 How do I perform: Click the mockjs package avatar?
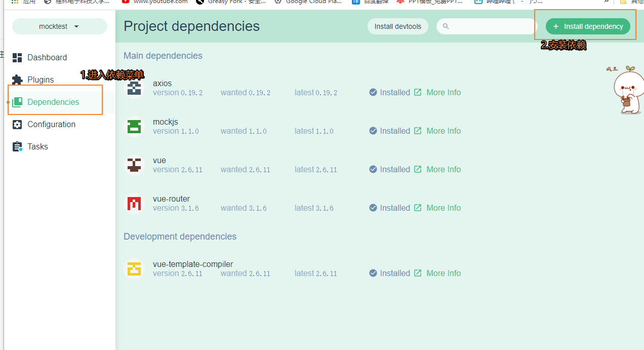(134, 127)
